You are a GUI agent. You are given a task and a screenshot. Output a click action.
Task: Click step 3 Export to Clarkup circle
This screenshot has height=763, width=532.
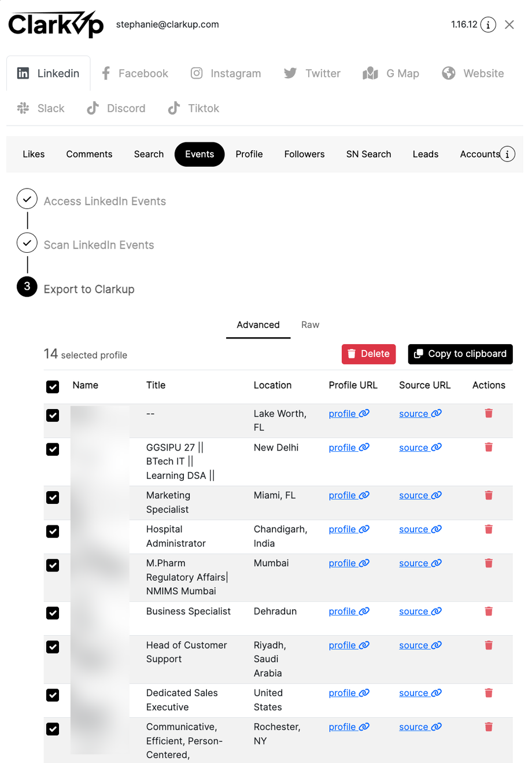[27, 286]
